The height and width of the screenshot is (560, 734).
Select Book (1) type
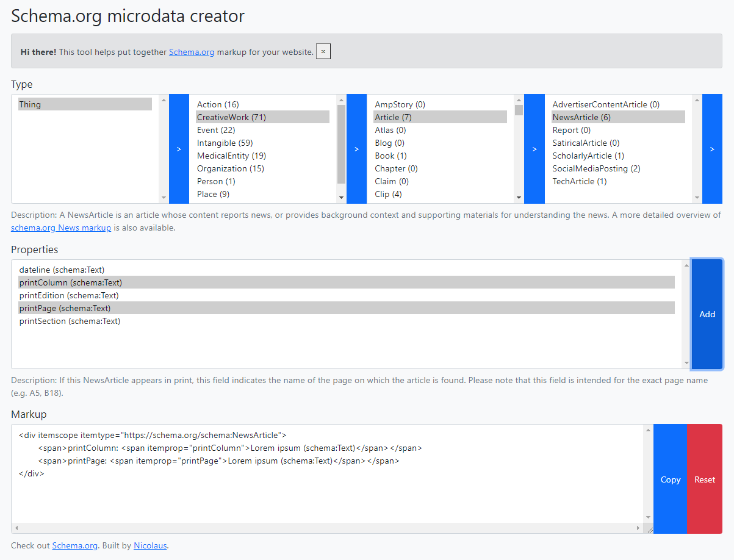tap(440, 156)
